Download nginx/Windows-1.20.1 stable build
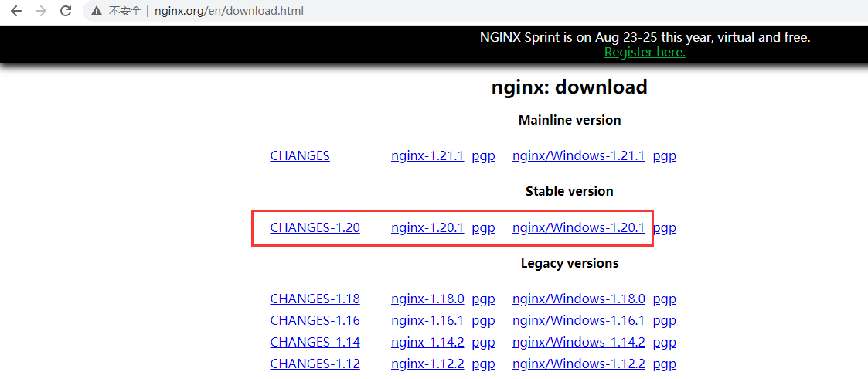 [x=578, y=228]
